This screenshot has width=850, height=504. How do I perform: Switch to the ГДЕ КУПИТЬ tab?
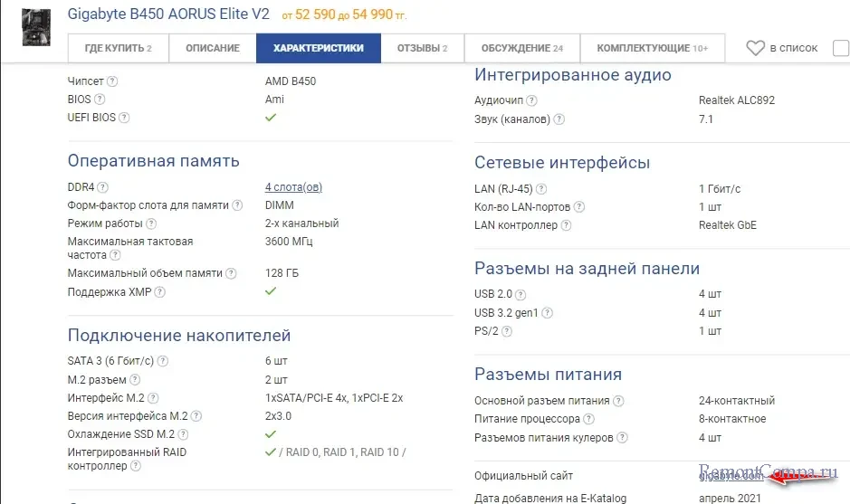pos(118,48)
